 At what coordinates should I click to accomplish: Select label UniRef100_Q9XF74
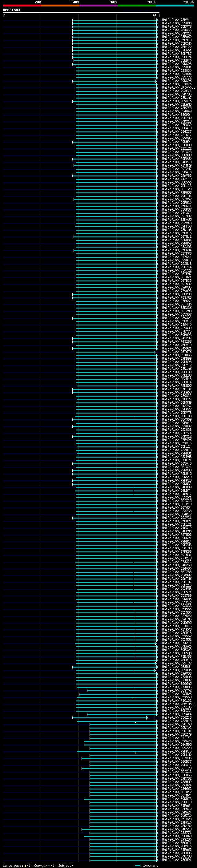pos(177,91)
